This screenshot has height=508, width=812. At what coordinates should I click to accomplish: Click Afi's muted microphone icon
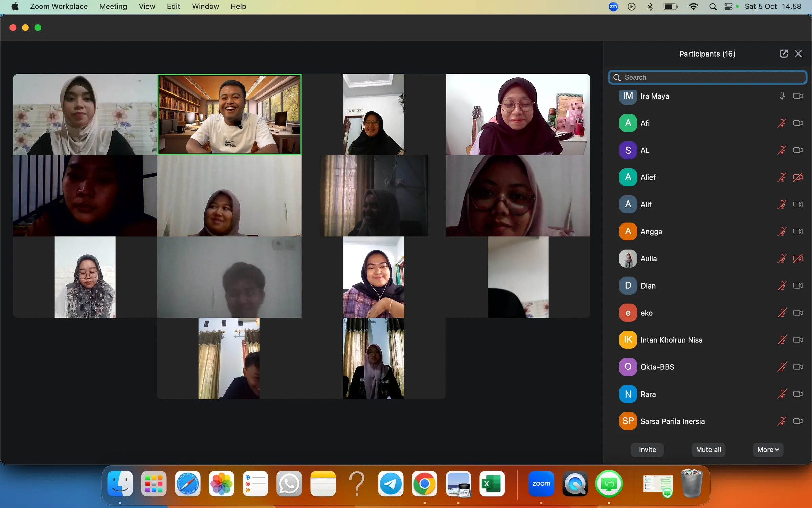[x=782, y=123]
